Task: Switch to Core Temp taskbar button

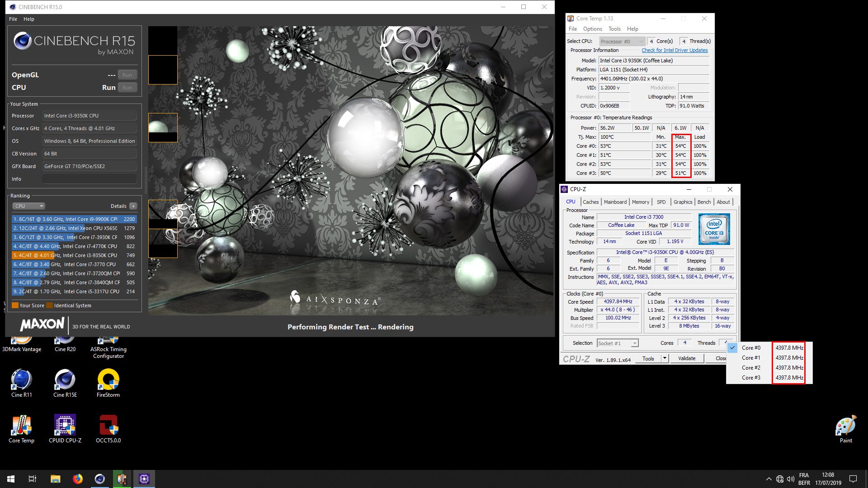Action: [x=122, y=479]
